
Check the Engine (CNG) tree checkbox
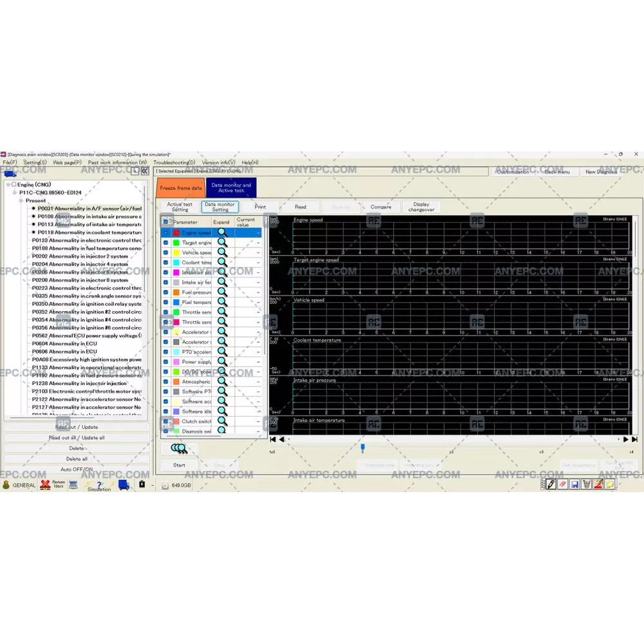(14, 185)
